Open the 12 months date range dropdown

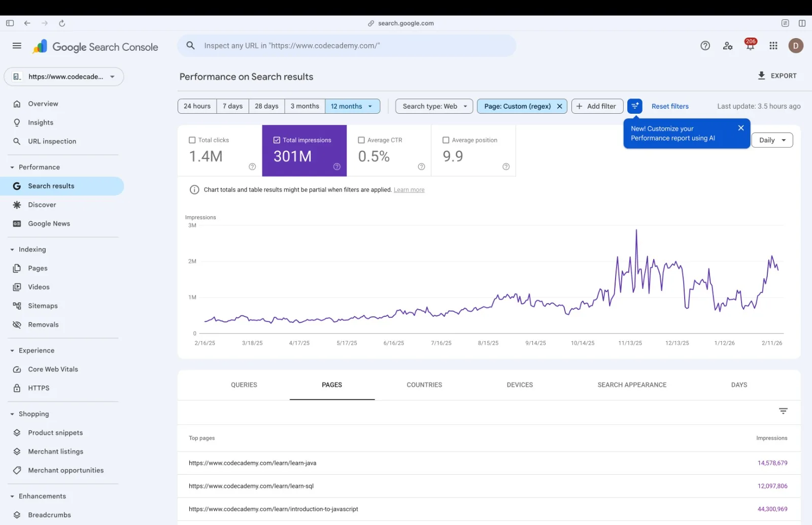click(x=352, y=106)
